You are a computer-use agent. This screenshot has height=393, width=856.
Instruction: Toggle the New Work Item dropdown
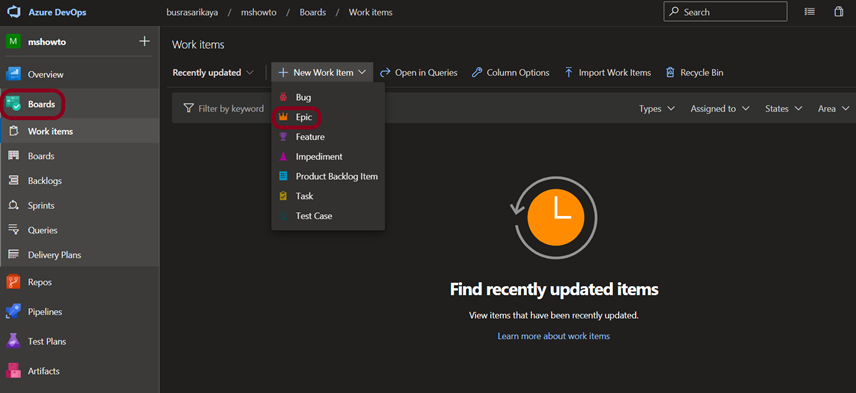[x=322, y=72]
